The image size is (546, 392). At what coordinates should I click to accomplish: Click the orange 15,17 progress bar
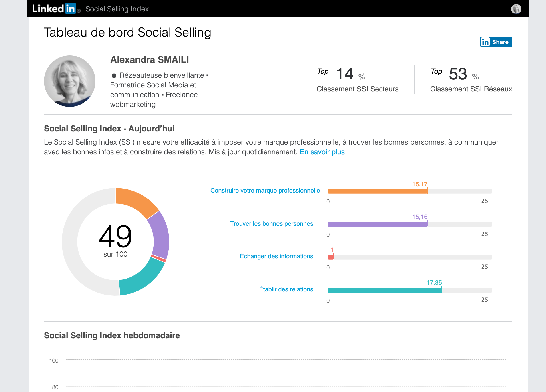[377, 191]
